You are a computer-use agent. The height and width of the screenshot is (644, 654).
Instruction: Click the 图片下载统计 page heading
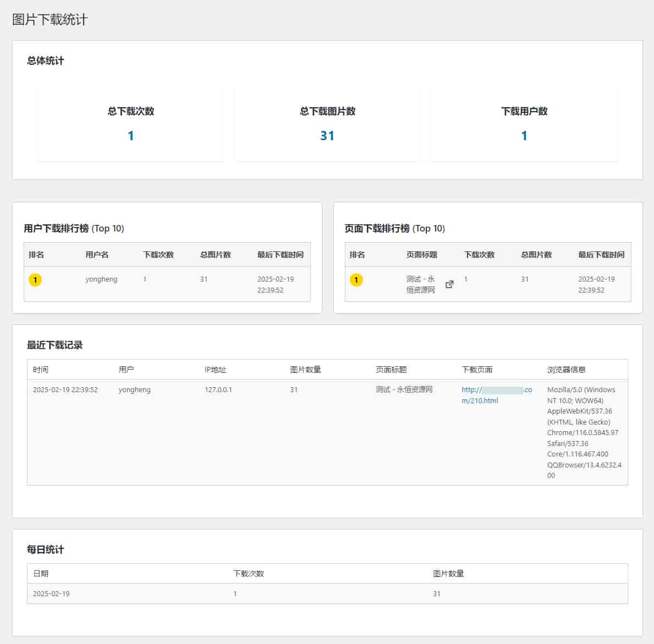click(50, 20)
